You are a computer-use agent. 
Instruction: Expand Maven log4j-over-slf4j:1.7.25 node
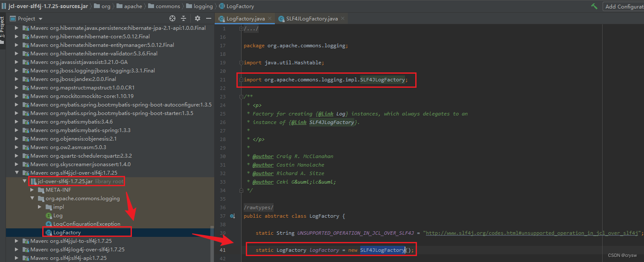tap(17, 249)
